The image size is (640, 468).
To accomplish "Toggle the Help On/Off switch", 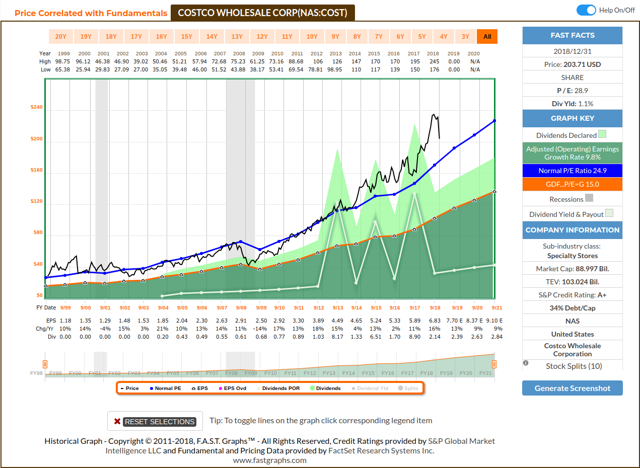I will point(586,10).
